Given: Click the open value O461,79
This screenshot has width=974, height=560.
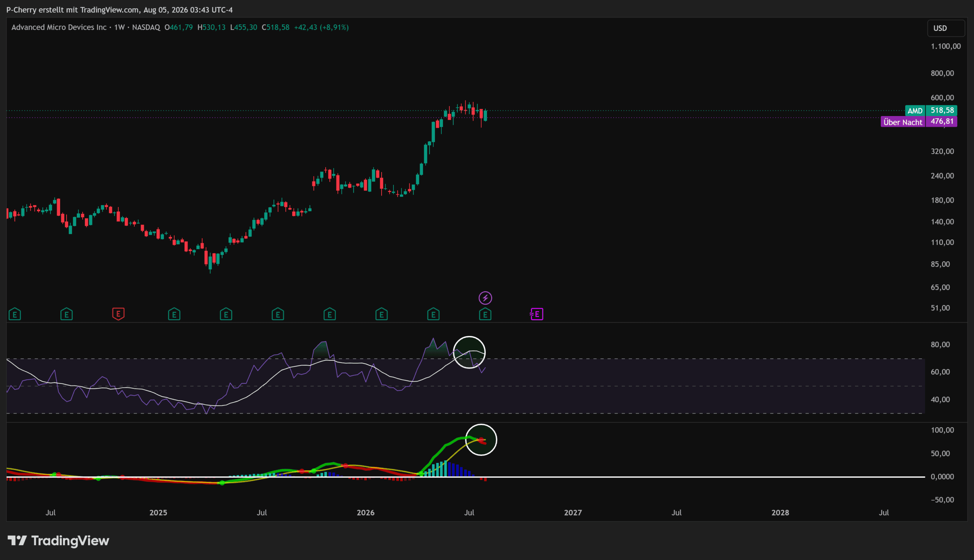Looking at the screenshot, I should click(x=179, y=27).
